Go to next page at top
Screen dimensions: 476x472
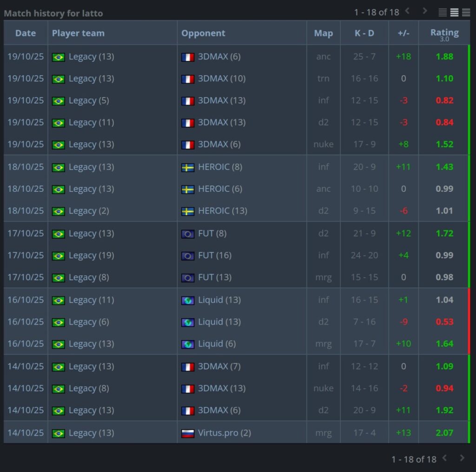pos(424,11)
